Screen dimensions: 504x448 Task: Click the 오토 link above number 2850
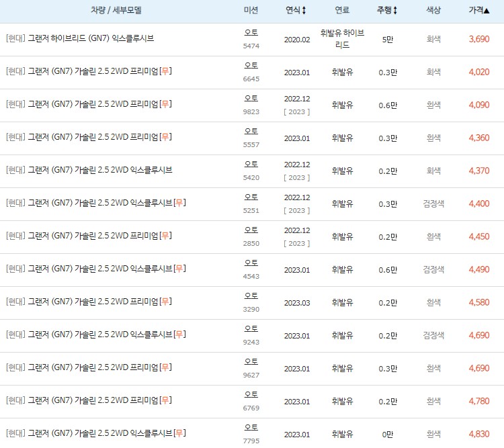[x=251, y=230]
